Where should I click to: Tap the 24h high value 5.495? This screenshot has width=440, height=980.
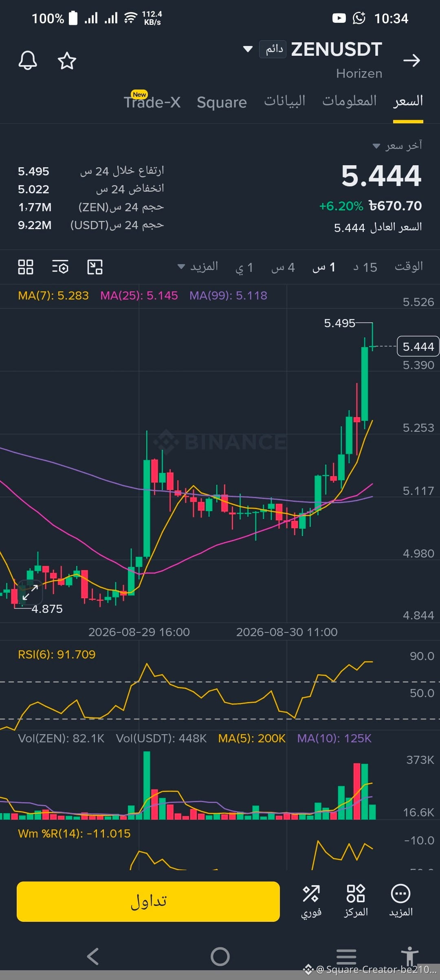point(33,171)
